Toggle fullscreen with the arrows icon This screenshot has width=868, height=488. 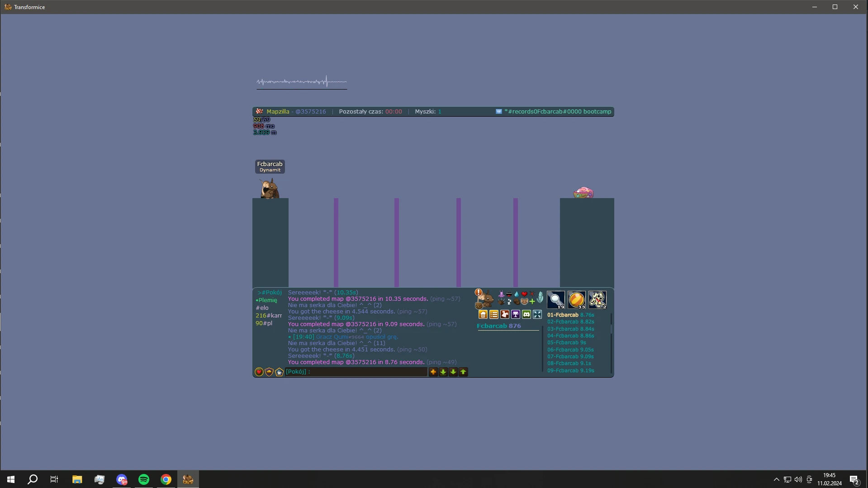537,314
